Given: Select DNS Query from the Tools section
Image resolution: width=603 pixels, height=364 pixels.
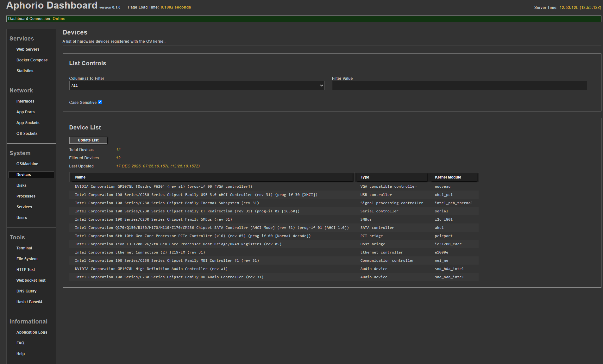Looking at the screenshot, I should click(x=27, y=291).
